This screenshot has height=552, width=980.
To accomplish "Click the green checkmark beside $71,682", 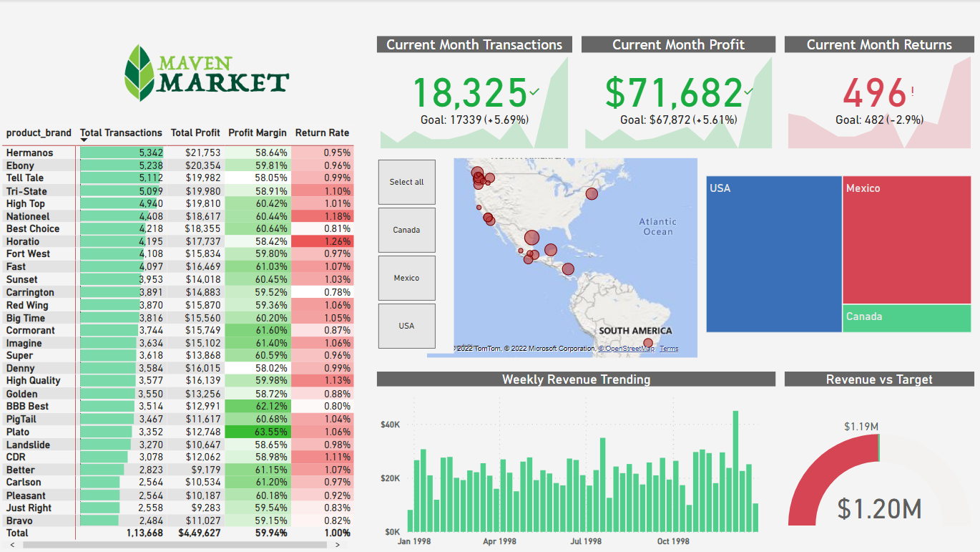I will [x=748, y=92].
